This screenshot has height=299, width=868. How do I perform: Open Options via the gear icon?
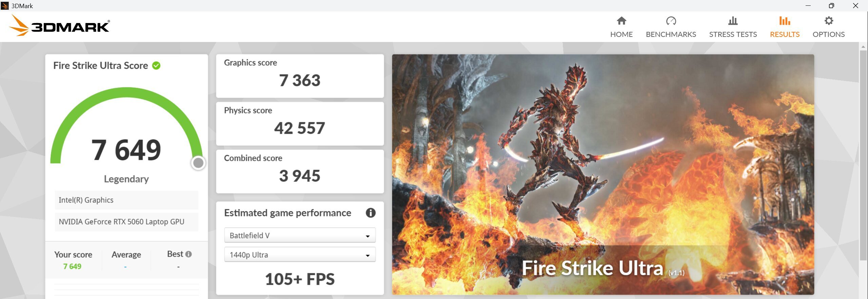click(x=828, y=21)
